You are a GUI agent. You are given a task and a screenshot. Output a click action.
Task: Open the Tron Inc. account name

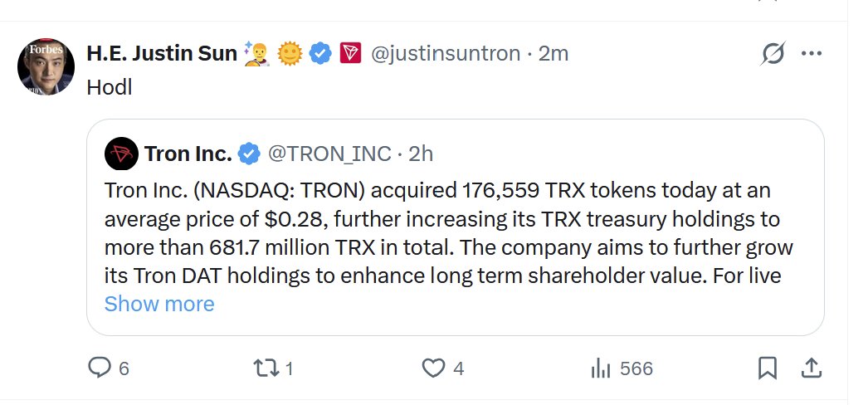pyautogui.click(x=188, y=154)
